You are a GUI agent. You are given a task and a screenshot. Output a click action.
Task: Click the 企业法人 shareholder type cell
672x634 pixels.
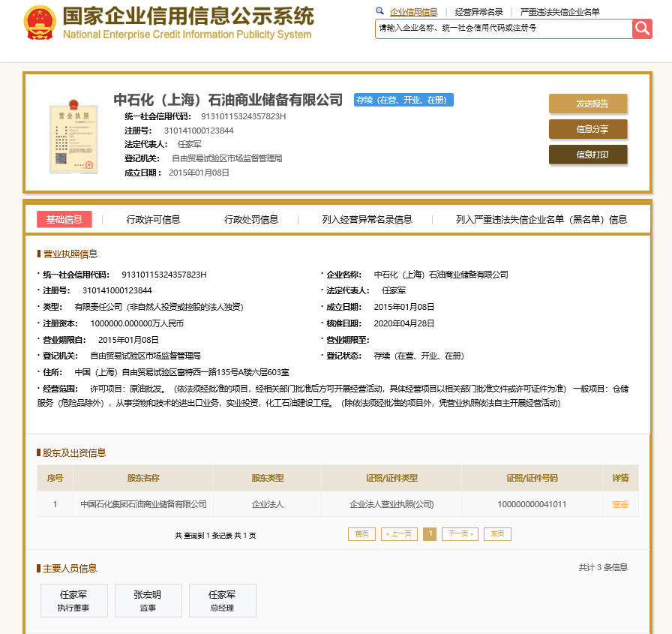pos(268,504)
